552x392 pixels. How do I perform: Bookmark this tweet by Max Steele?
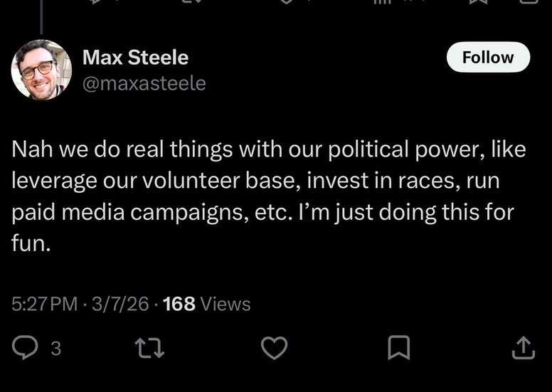coord(399,348)
